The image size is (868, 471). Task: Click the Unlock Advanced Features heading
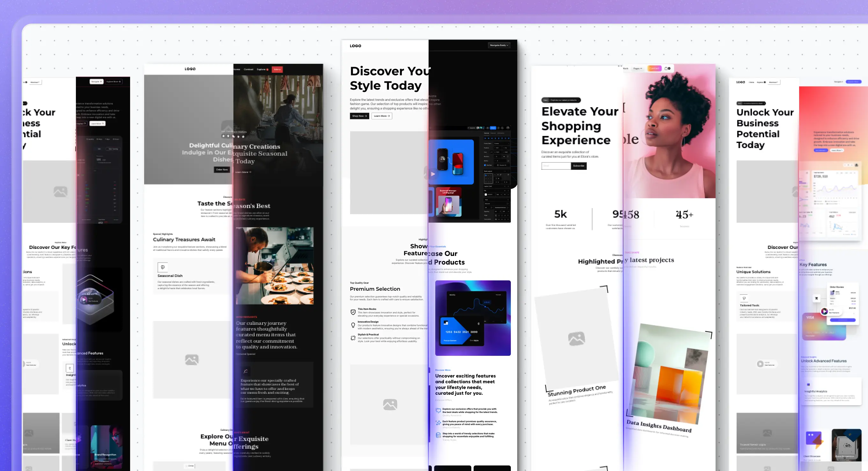(824, 361)
